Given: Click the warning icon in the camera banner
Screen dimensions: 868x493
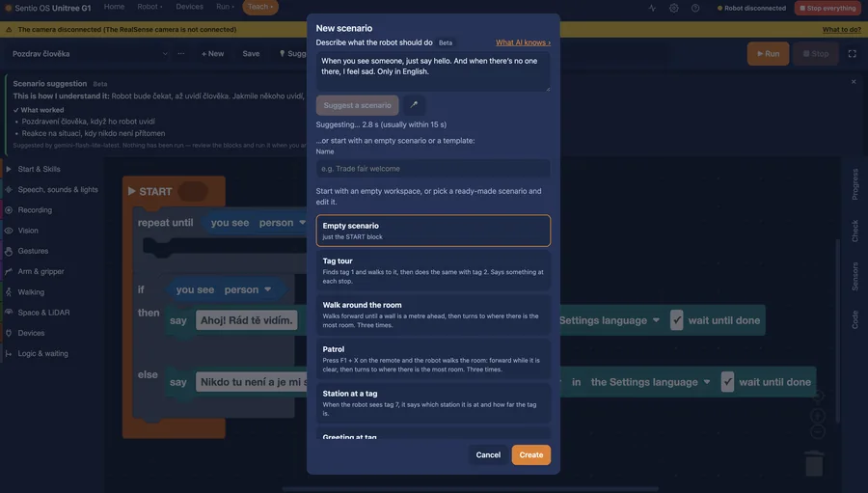Looking at the screenshot, I should pyautogui.click(x=9, y=29).
